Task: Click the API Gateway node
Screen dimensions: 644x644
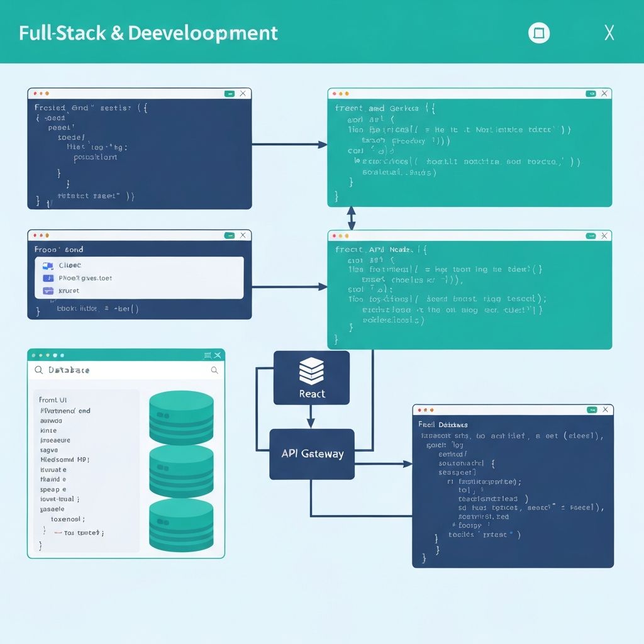Action: click(312, 453)
